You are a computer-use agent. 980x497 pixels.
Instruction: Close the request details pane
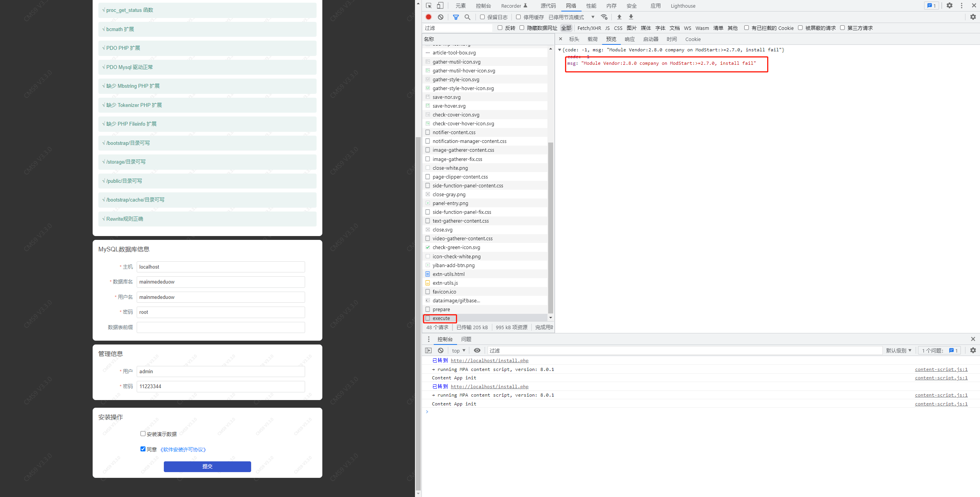pos(560,39)
